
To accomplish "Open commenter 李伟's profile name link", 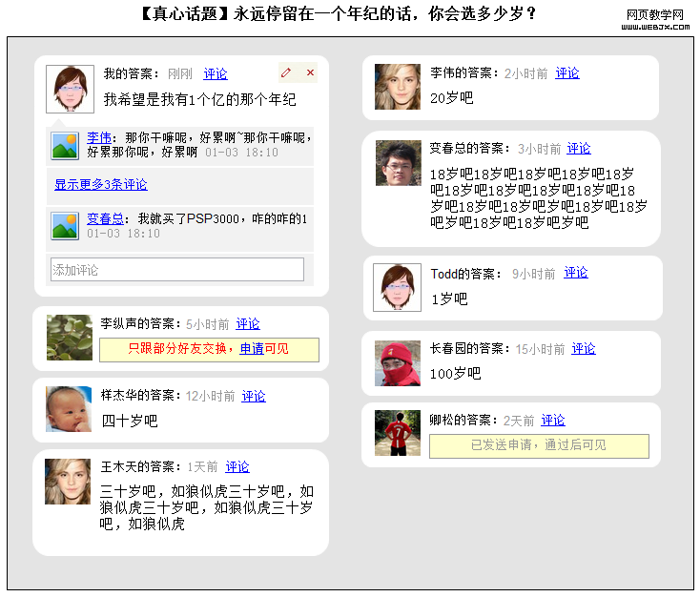I will tap(99, 137).
